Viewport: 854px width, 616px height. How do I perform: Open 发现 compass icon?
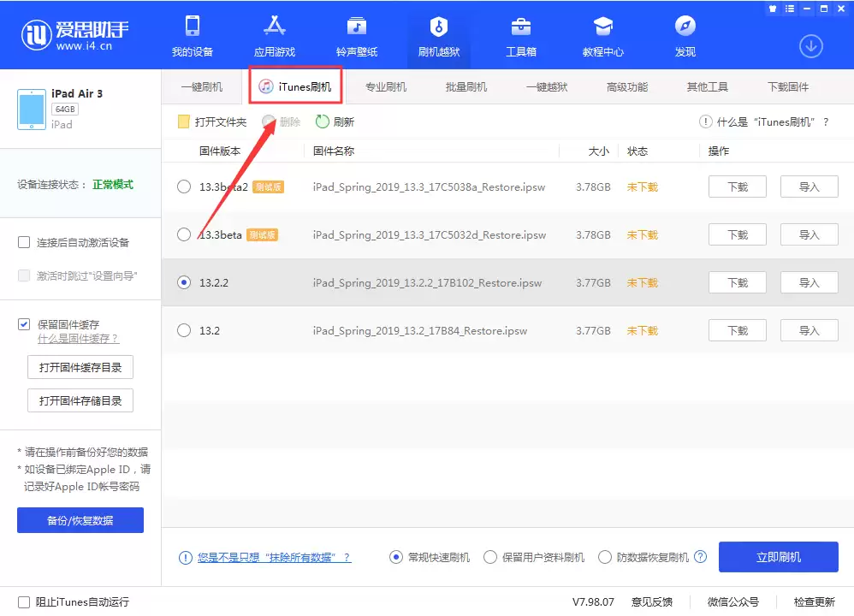point(685,26)
